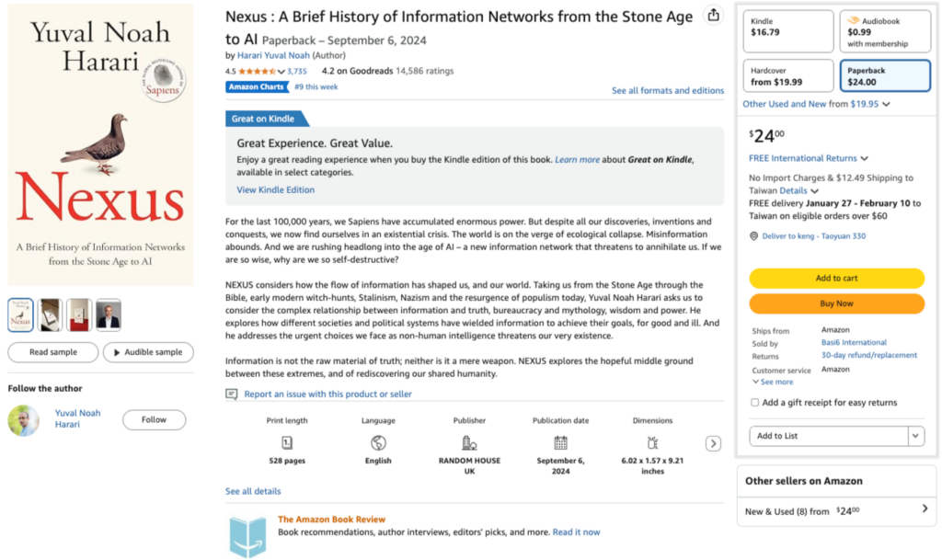Click the publisher building icon
Viewport: 942px width, 560px height.
point(469,443)
